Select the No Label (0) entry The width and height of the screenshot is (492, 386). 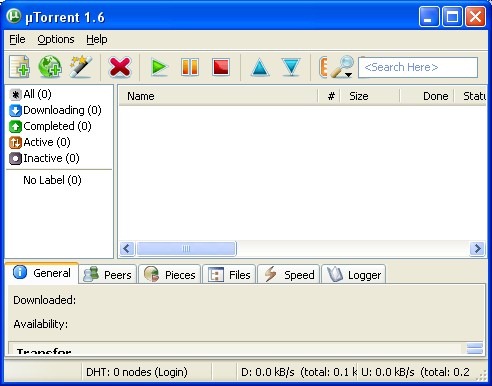[52, 180]
